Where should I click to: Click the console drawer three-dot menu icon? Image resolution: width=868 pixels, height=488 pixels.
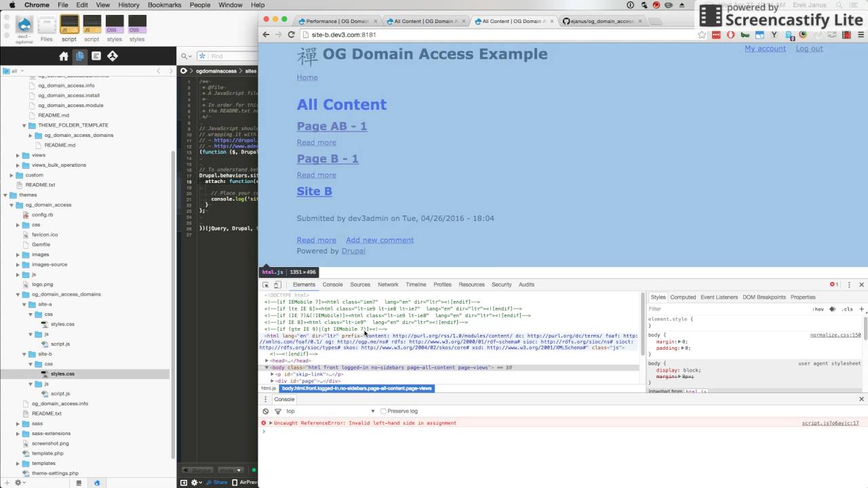click(x=266, y=399)
